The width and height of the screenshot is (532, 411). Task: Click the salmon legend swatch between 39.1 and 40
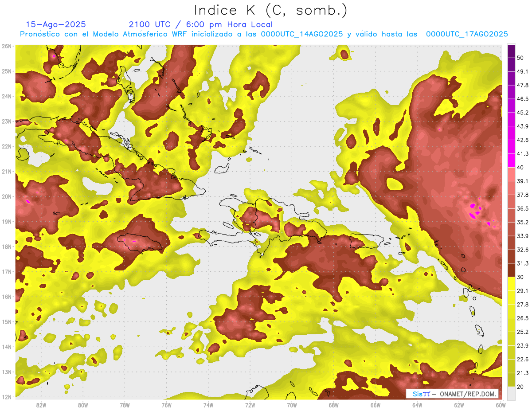pyautogui.click(x=511, y=174)
